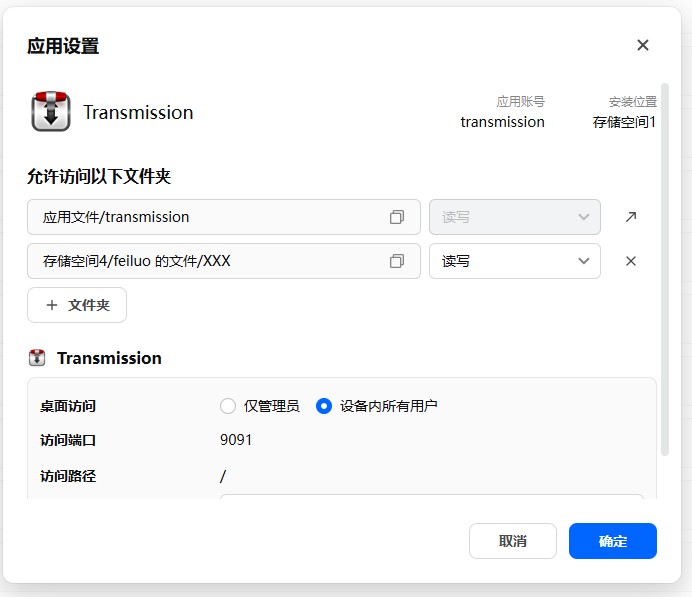Click the 安装位置 value 存储空间1

coord(624,122)
